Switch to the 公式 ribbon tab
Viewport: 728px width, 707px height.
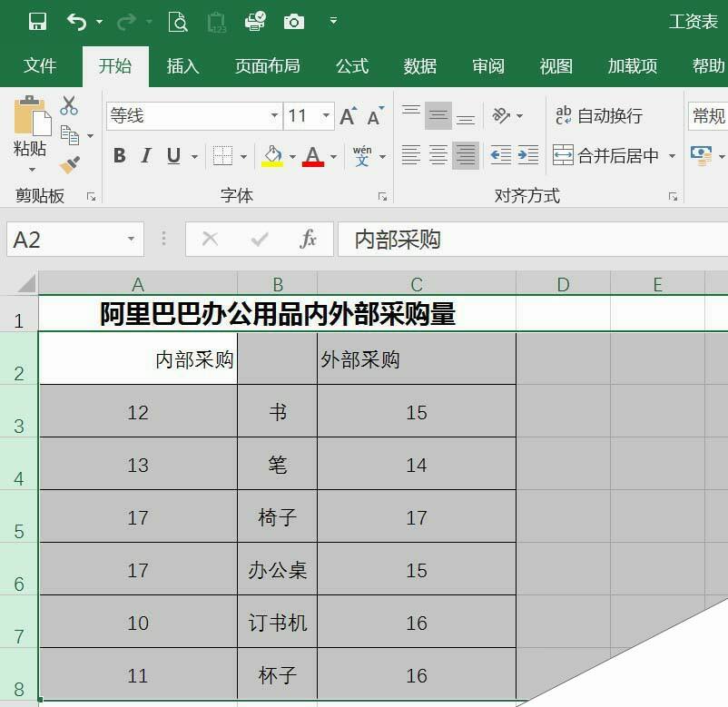tap(352, 66)
